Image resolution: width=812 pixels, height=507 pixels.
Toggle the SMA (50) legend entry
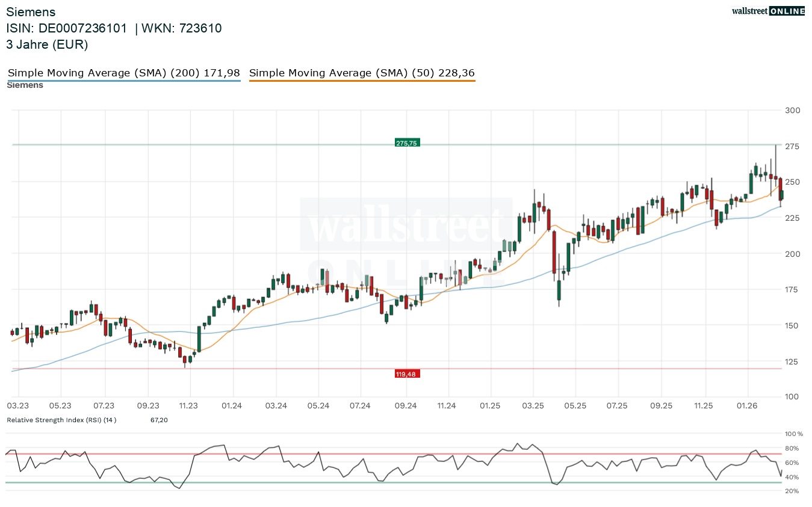(x=362, y=73)
